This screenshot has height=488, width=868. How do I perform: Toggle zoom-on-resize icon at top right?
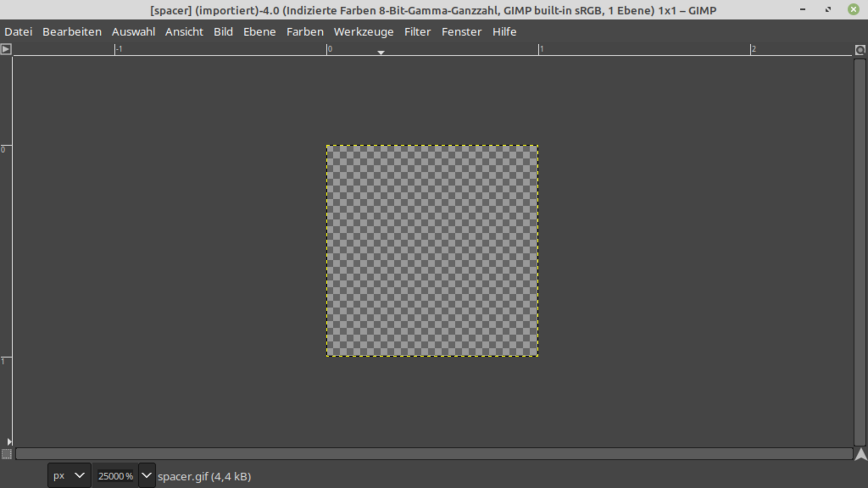click(x=860, y=50)
